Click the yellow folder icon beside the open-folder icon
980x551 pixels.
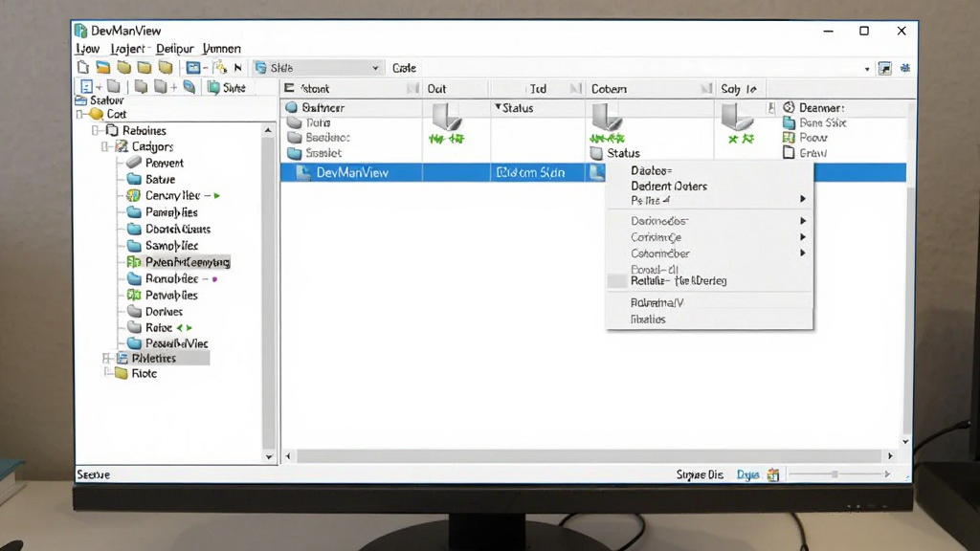coord(124,68)
